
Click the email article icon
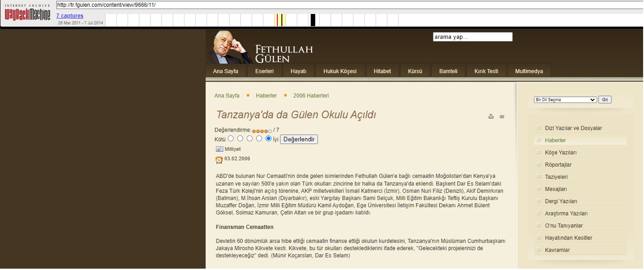coord(502,116)
